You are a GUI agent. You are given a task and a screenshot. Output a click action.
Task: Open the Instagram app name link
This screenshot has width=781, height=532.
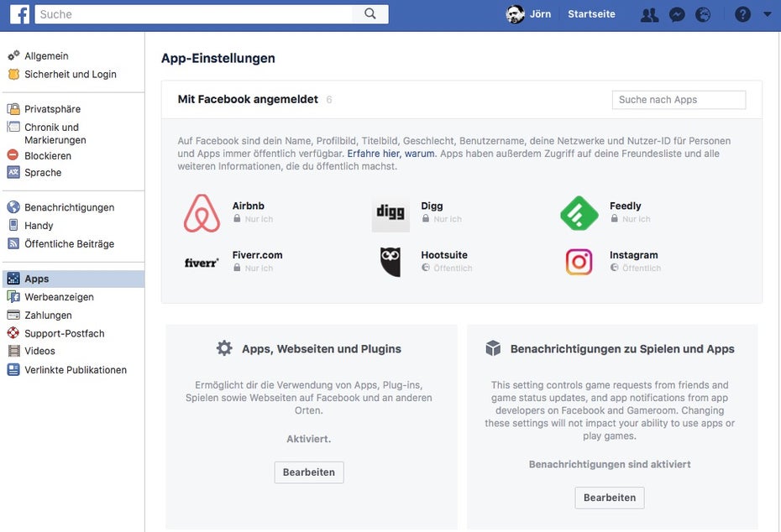tap(633, 255)
